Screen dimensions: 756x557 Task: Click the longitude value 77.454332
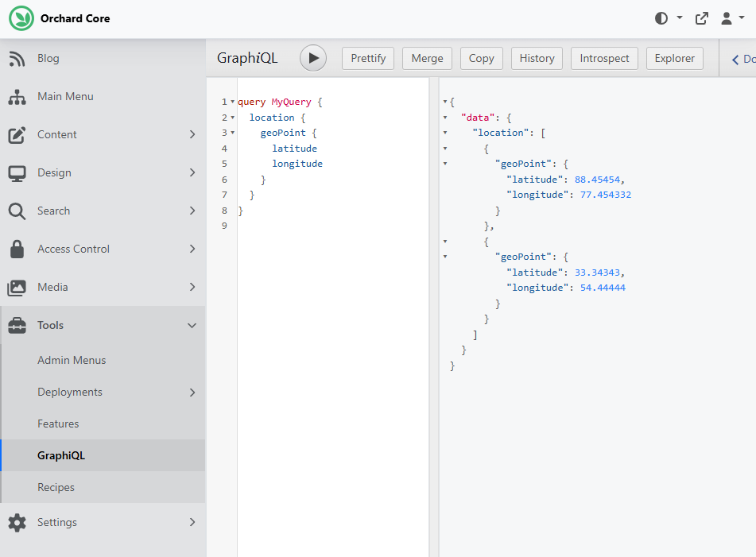point(606,195)
